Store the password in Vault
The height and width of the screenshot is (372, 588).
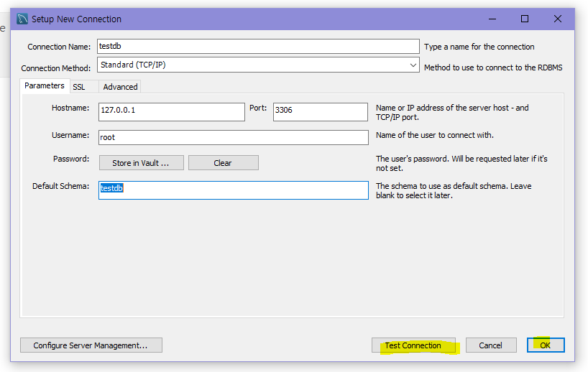[x=141, y=163]
